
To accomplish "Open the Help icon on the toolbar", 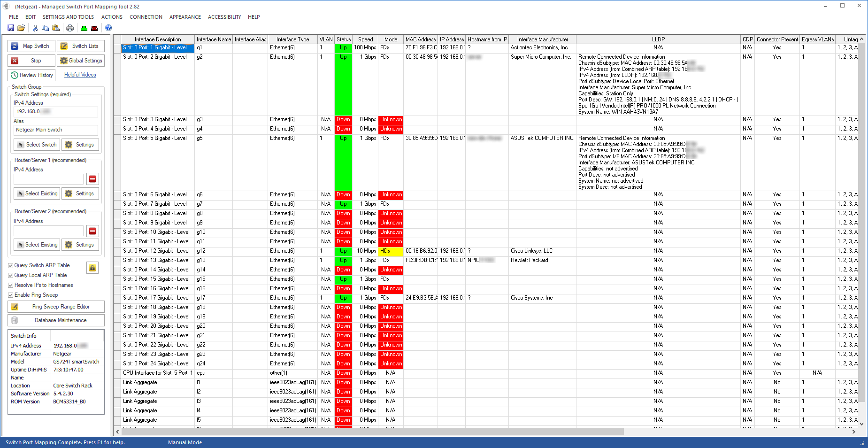I will coord(108,28).
